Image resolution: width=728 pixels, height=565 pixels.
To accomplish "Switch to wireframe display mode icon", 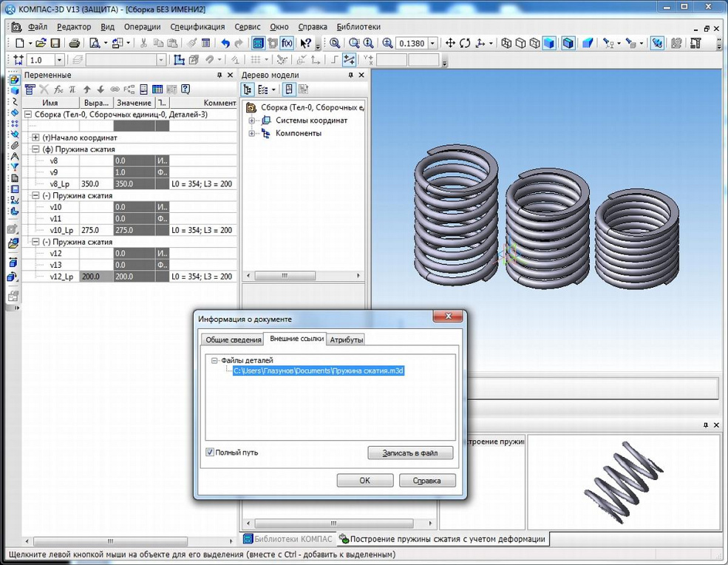I will coord(506,44).
